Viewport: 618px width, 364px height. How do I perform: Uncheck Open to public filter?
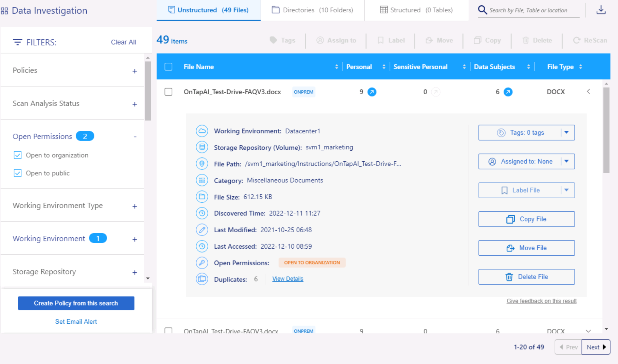pyautogui.click(x=18, y=173)
